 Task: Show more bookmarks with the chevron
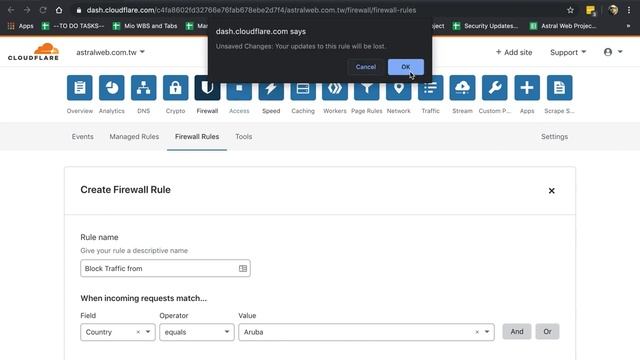coord(628,26)
